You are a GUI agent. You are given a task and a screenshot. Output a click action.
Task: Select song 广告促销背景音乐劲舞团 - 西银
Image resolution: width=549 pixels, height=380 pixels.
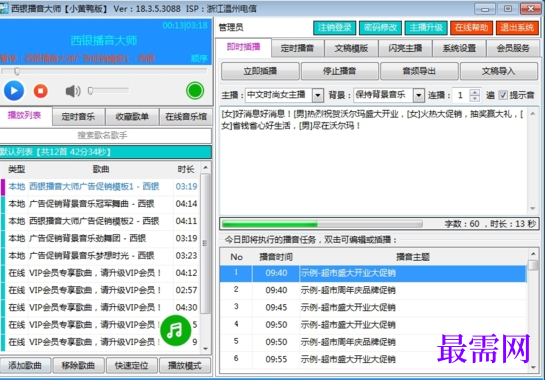tap(101, 239)
